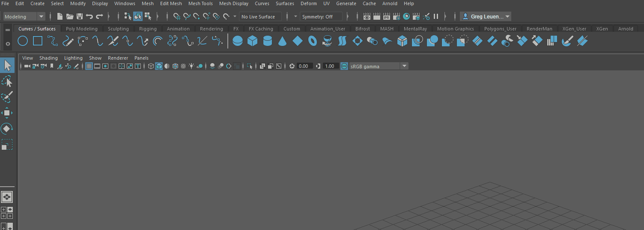The height and width of the screenshot is (230, 644).
Task: Toggle Select by object type mode
Action: [x=138, y=16]
